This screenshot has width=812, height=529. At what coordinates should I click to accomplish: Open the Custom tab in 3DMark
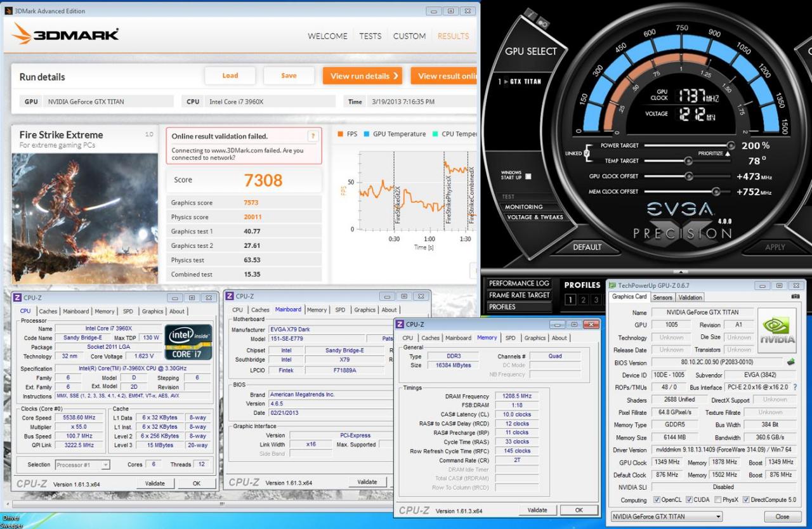click(409, 36)
